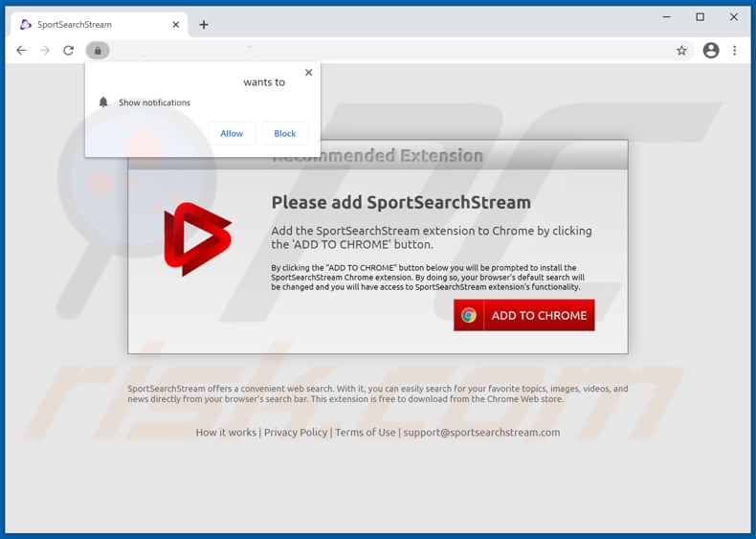This screenshot has height=539, width=756.
Task: Click the address bar URL field
Action: (390, 50)
